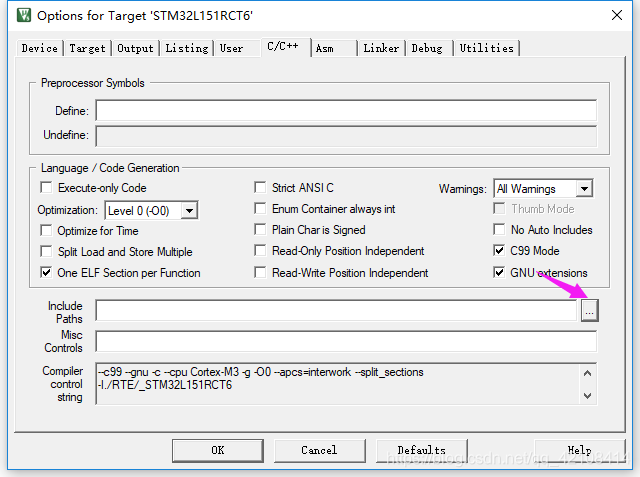Close the Options for Target dialog
Viewport: 640px width, 477px height.
point(617,15)
